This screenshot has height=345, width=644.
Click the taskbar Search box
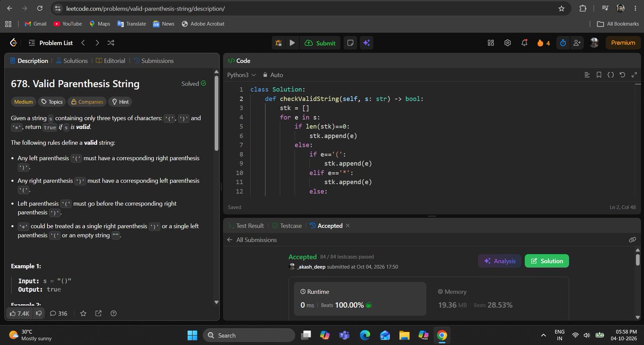click(x=250, y=335)
